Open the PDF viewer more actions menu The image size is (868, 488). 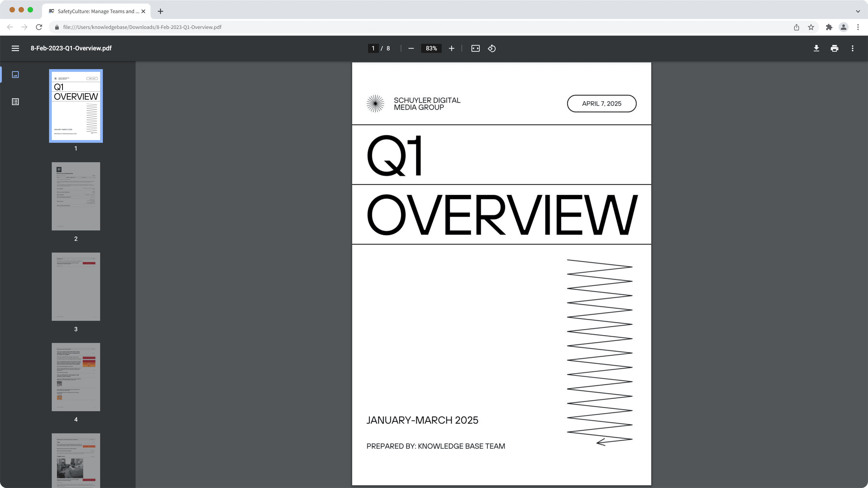pyautogui.click(x=852, y=49)
